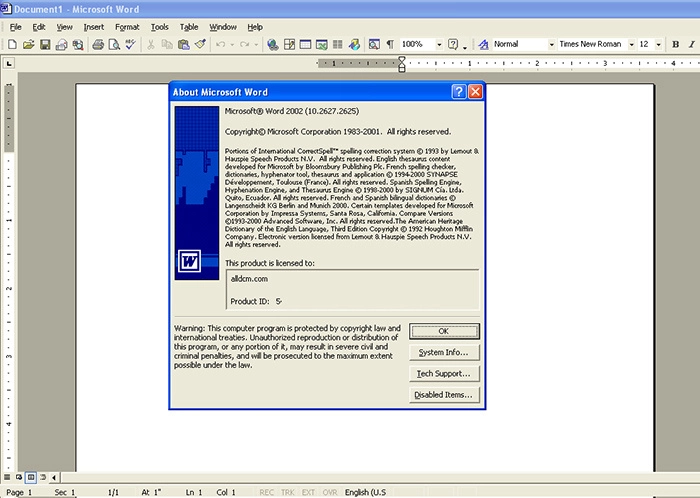700x498 pixels.
Task: Click the dialog's question mark Help icon
Action: coord(458,91)
